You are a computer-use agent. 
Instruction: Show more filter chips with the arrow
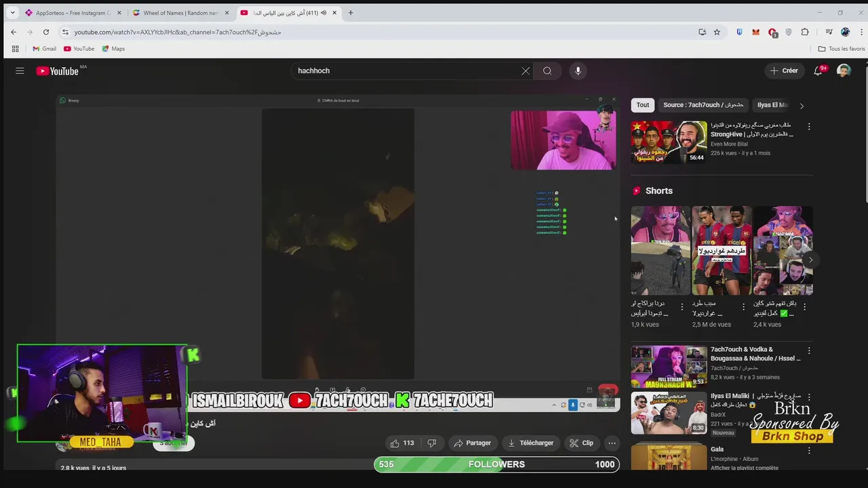[x=802, y=106]
